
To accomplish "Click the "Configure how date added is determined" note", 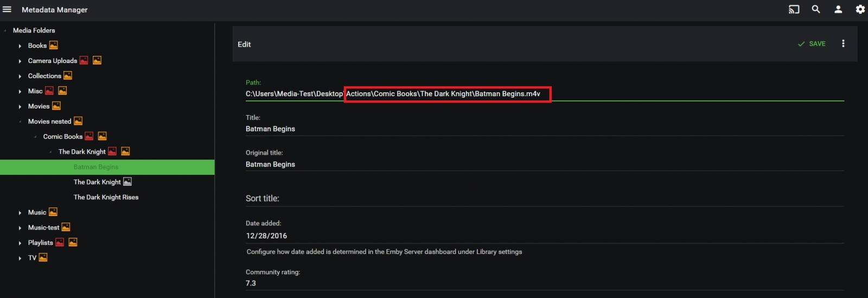I will (x=384, y=252).
